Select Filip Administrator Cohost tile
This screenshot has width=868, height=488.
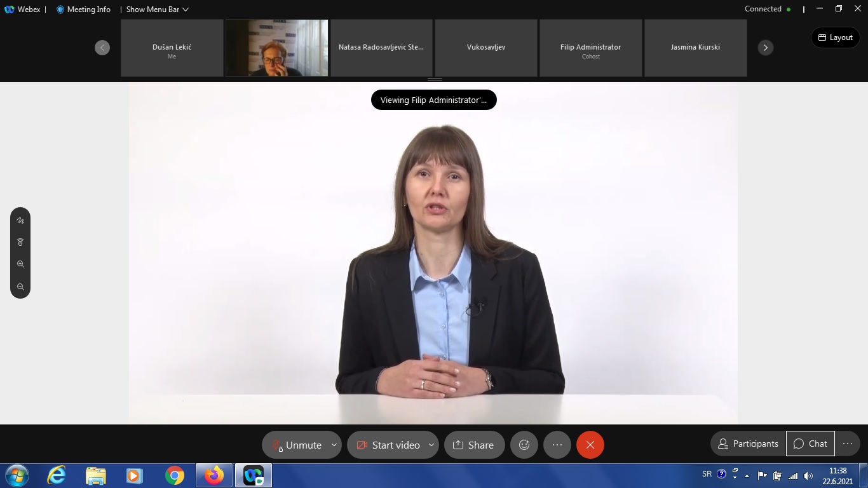pos(591,48)
